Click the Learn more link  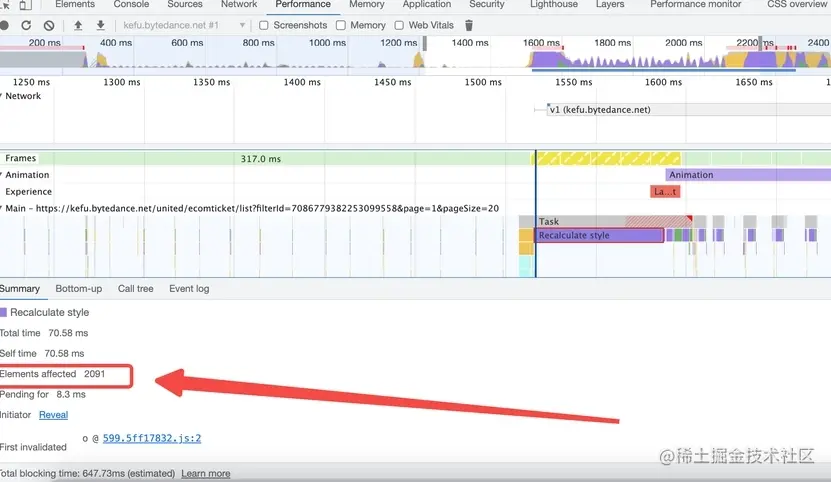click(x=206, y=474)
